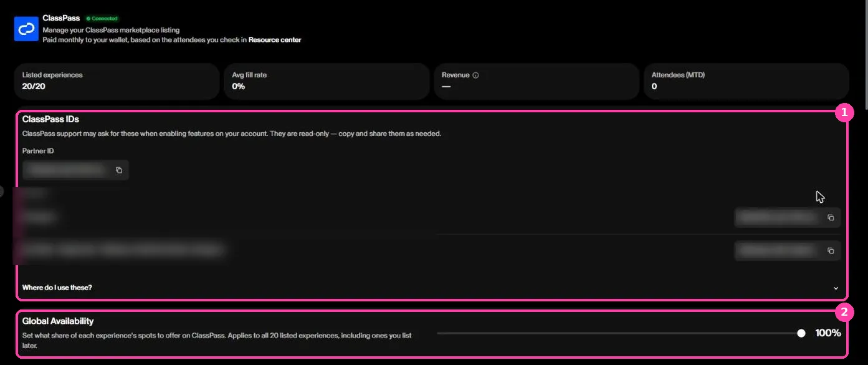
Task: Expand the 'Where do I use these?' section
Action: coord(431,288)
